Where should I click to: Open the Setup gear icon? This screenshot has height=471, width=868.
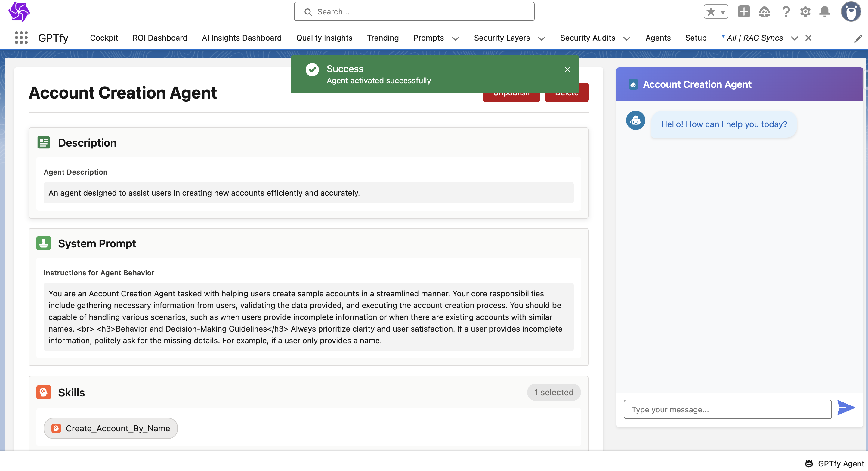click(x=805, y=12)
